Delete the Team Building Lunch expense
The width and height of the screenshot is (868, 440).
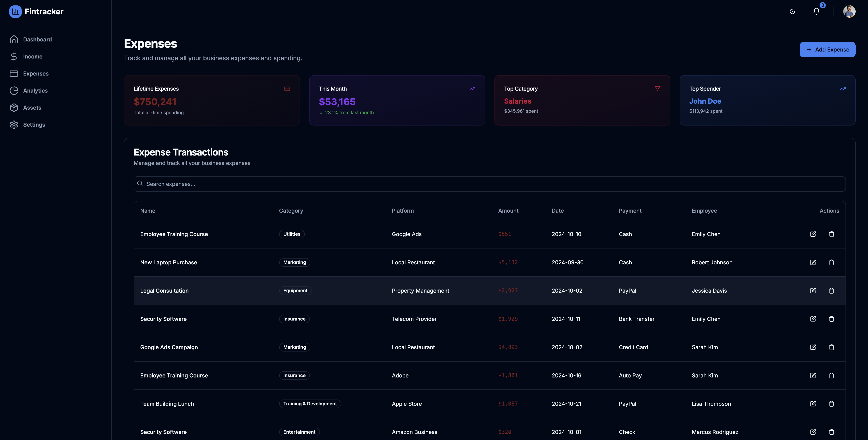pyautogui.click(x=831, y=404)
